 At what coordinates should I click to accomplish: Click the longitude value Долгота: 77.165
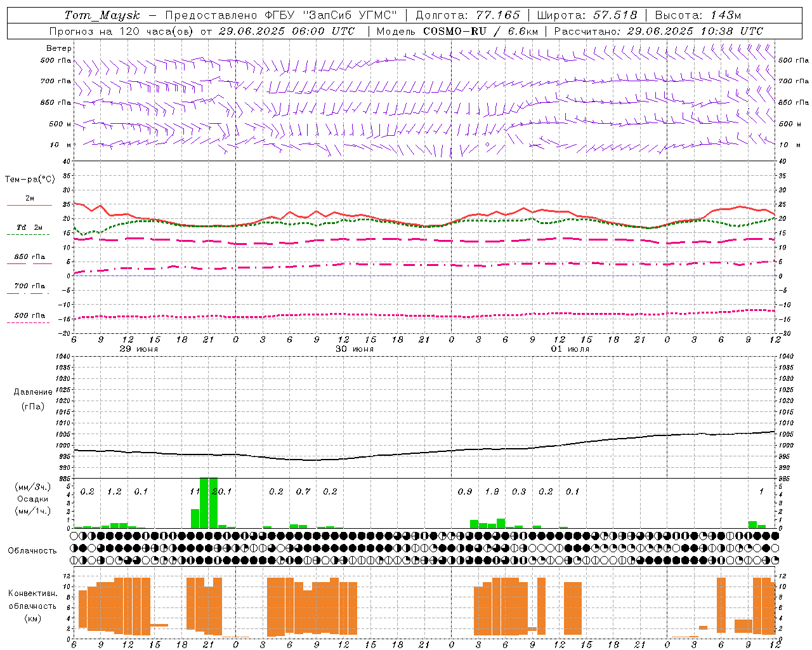tap(468, 15)
